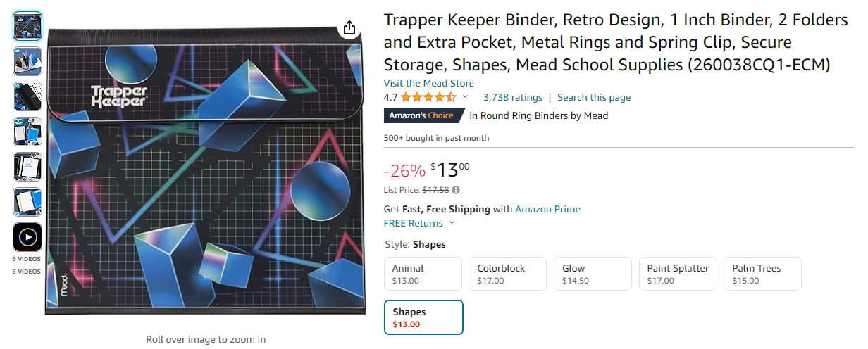Select the Colorblock style option

507,274
